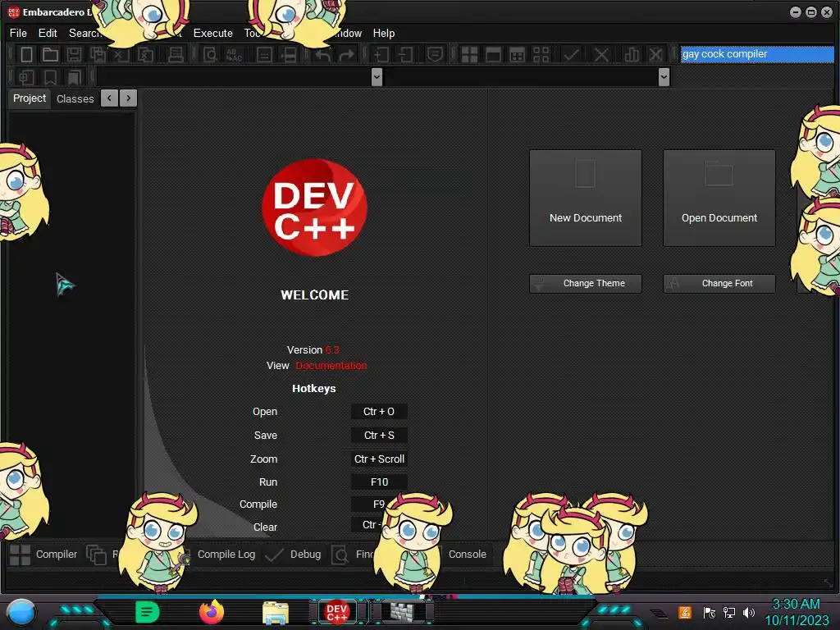
Task: Click the New file toolbar icon
Action: tap(26, 55)
